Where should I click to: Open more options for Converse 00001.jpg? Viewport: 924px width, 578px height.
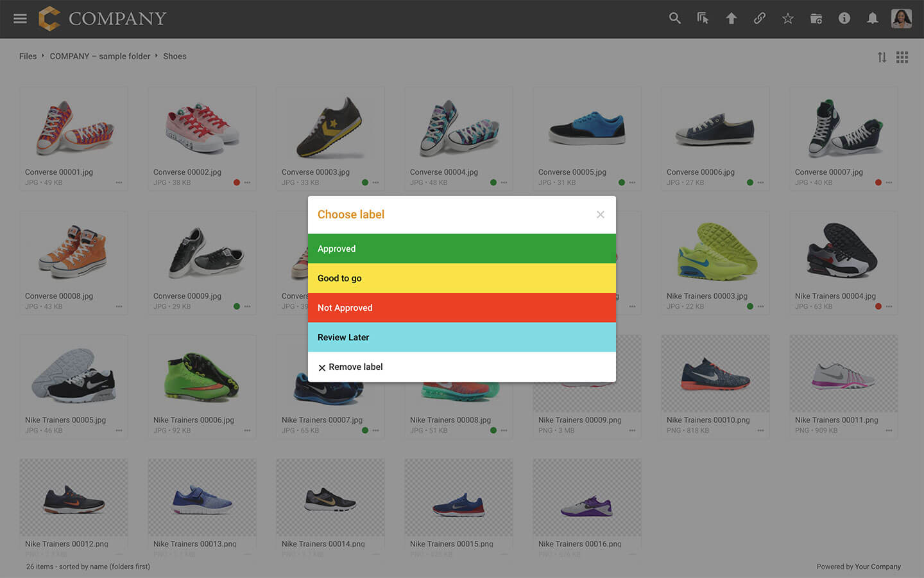point(119,182)
